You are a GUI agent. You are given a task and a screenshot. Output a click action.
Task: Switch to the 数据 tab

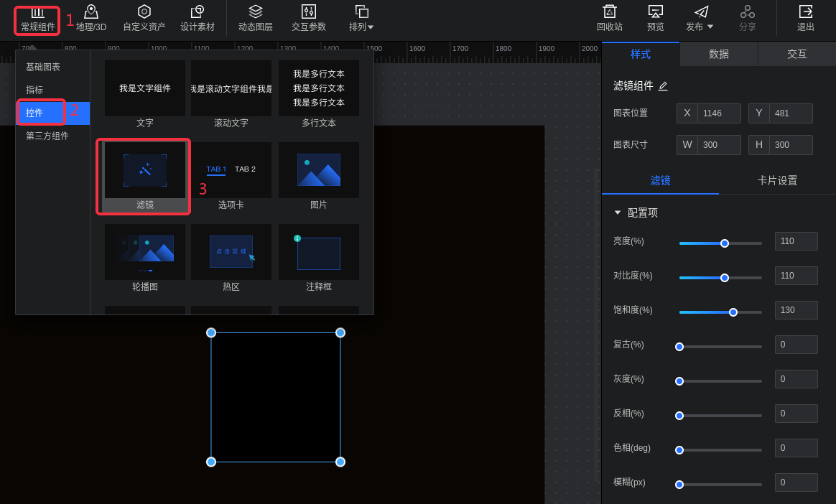[x=719, y=54]
